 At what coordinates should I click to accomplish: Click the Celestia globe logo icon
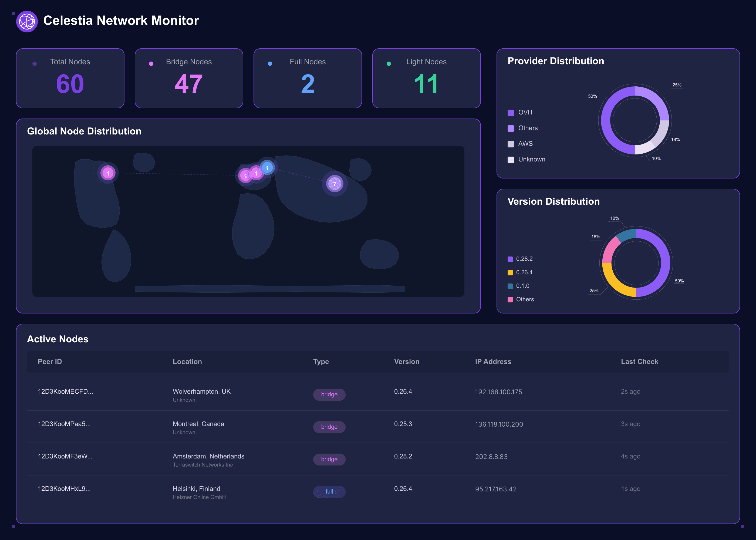point(27,22)
